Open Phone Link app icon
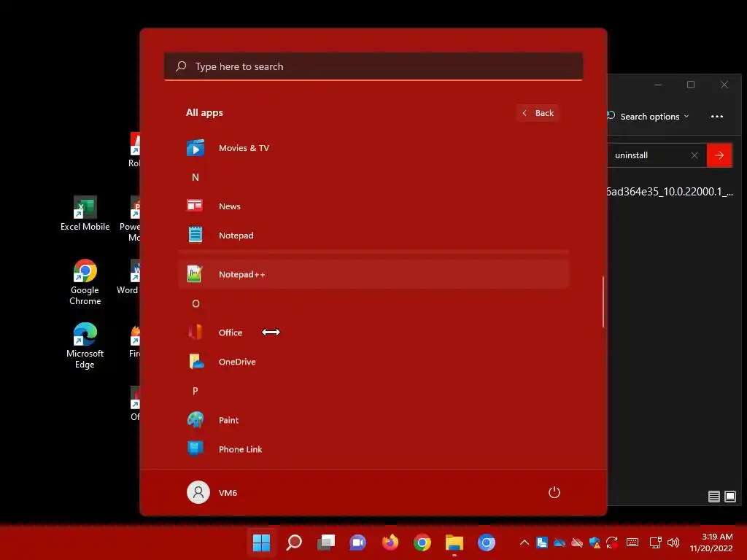Viewport: 747px width, 560px height. point(196,448)
